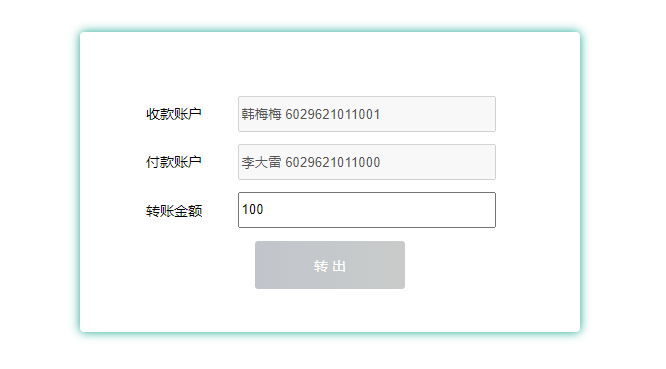Click the 出 character on the submit button
The height and width of the screenshot is (369, 666).
coord(339,266)
